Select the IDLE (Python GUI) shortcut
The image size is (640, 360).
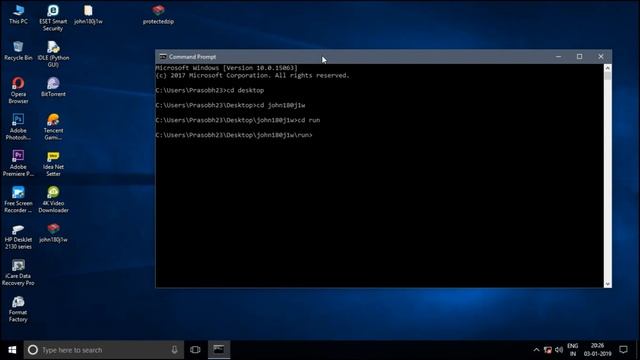[53, 54]
